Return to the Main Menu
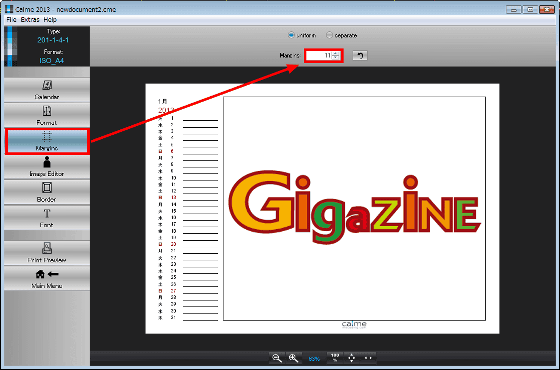560x370 pixels. 47,279
